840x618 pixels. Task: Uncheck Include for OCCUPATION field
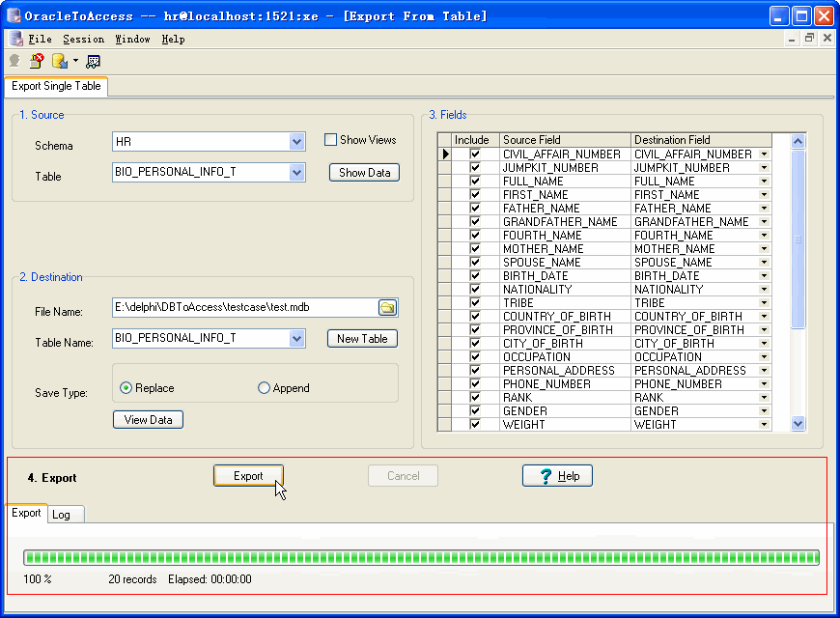475,357
